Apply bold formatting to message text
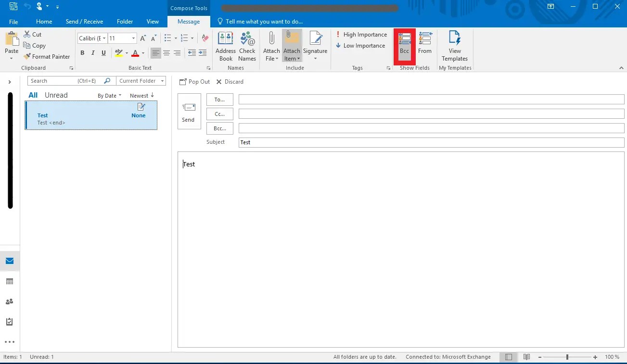This screenshot has height=364, width=627. coord(82,53)
